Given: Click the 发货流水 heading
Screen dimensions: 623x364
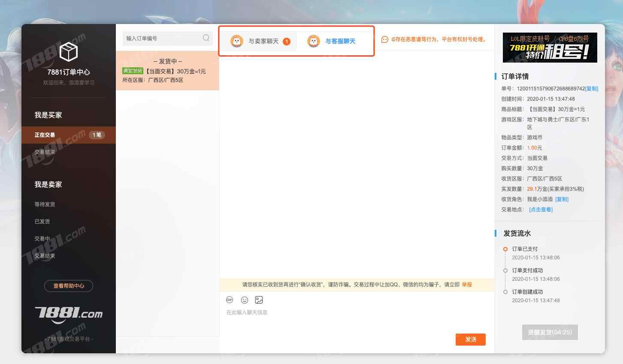Looking at the screenshot, I should 517,233.
